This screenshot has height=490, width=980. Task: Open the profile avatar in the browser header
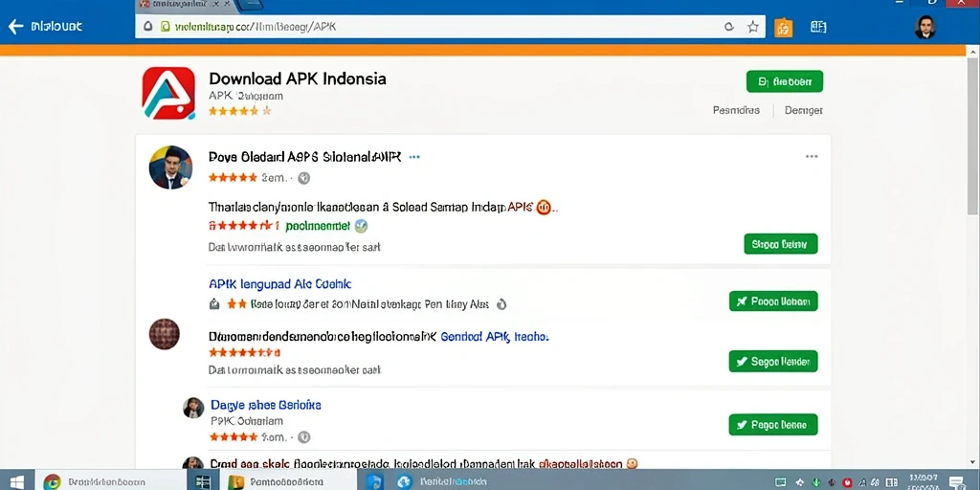click(925, 27)
